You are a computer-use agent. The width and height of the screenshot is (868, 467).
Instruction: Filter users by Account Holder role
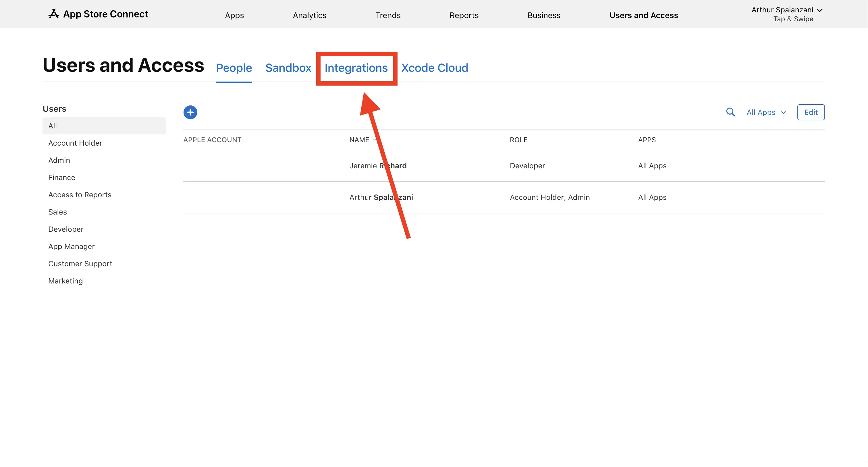[75, 143]
